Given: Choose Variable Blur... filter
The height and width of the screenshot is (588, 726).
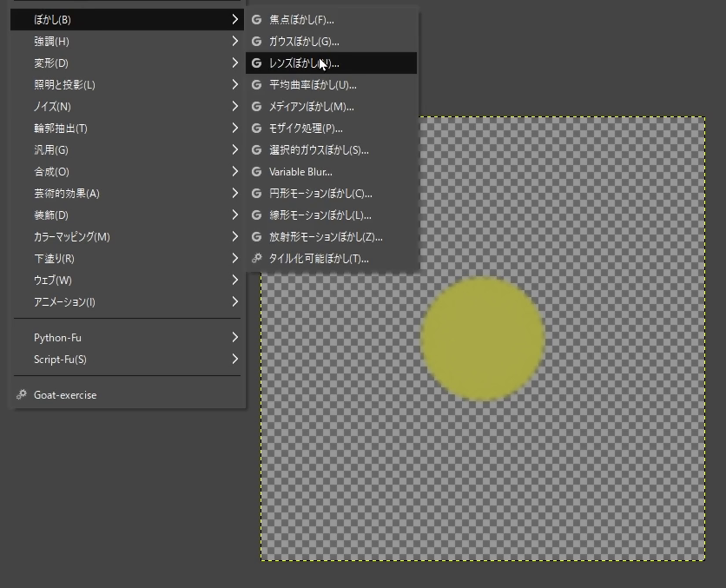Looking at the screenshot, I should click(x=332, y=172).
